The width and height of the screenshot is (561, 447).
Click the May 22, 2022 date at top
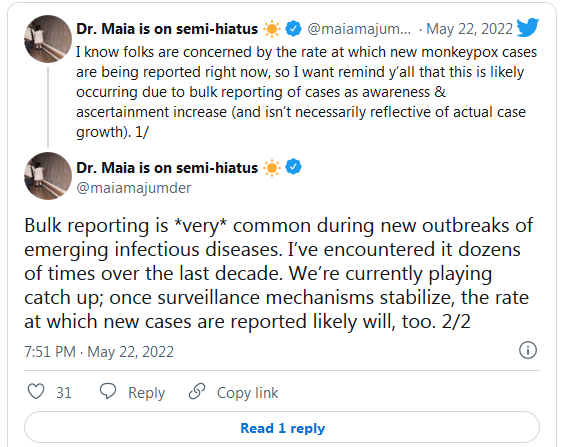[469, 29]
